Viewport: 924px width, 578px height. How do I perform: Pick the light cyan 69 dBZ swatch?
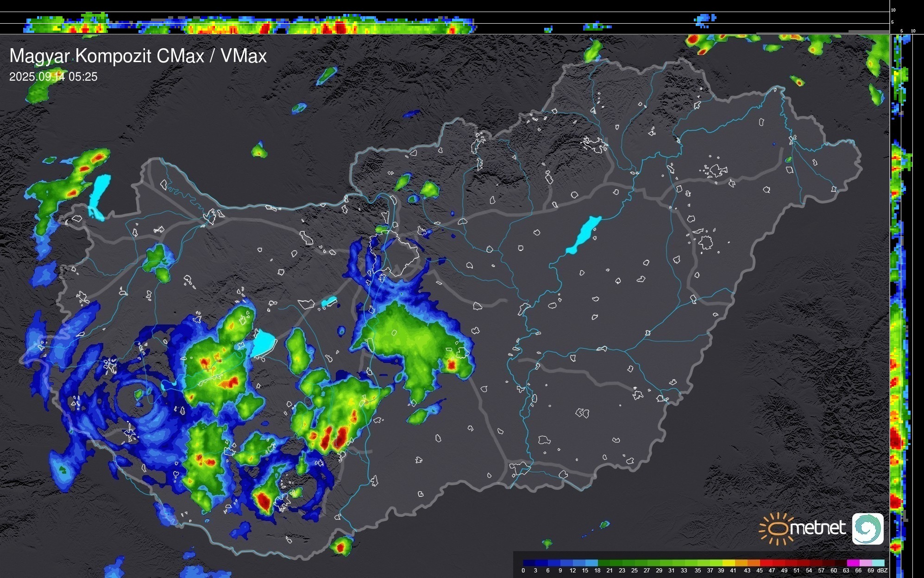[x=878, y=563]
